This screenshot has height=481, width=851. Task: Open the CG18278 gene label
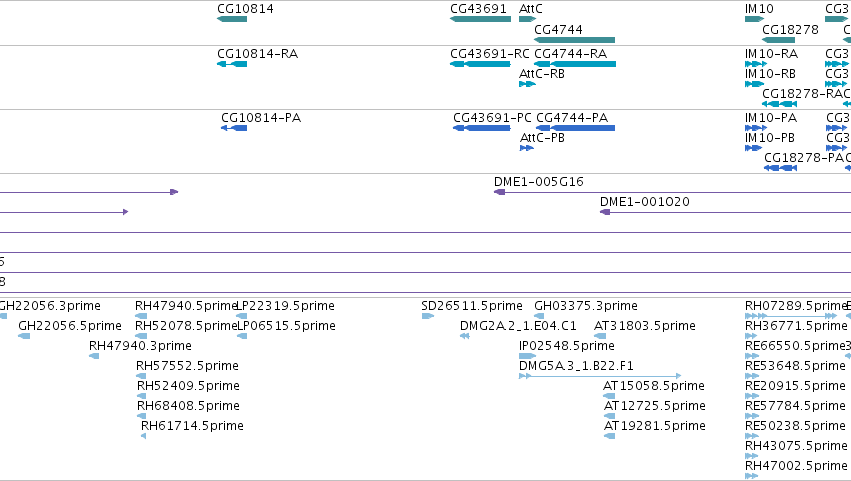tap(790, 29)
